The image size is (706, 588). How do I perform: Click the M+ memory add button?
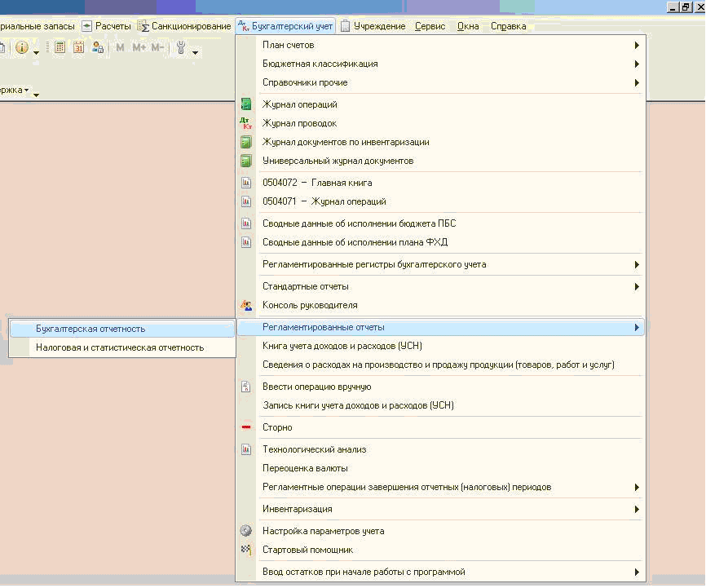tap(139, 46)
